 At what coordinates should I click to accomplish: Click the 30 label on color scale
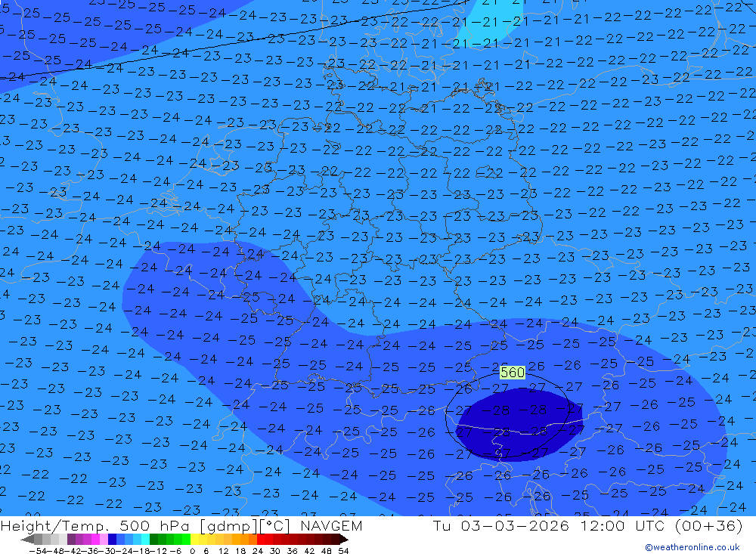click(x=275, y=551)
